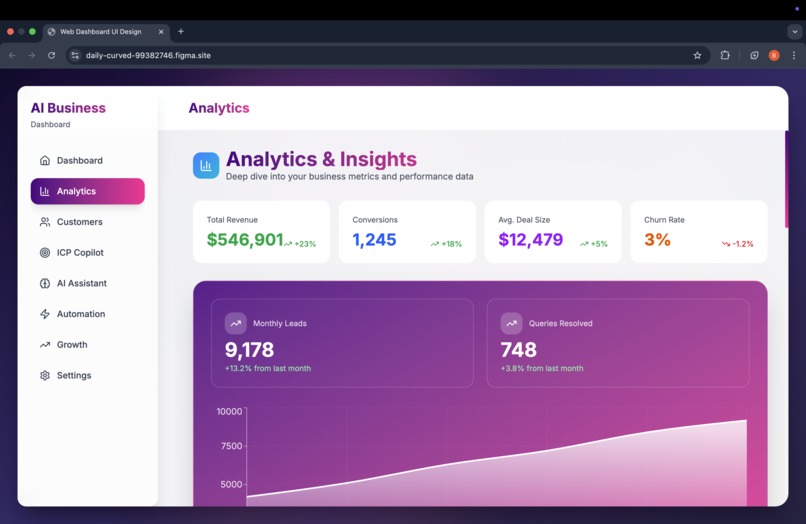This screenshot has height=524, width=806.
Task: Click '+3.8% from last month' text
Action: [542, 368]
